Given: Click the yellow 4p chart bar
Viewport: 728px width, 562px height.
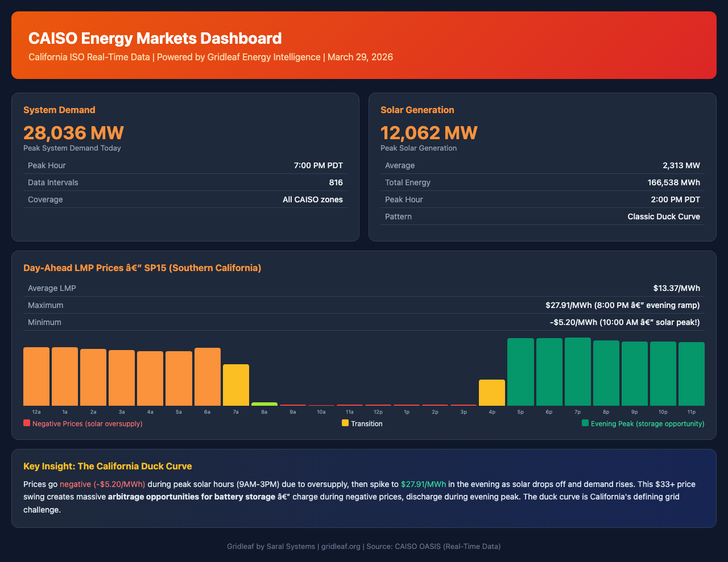Looking at the screenshot, I should (x=492, y=392).
